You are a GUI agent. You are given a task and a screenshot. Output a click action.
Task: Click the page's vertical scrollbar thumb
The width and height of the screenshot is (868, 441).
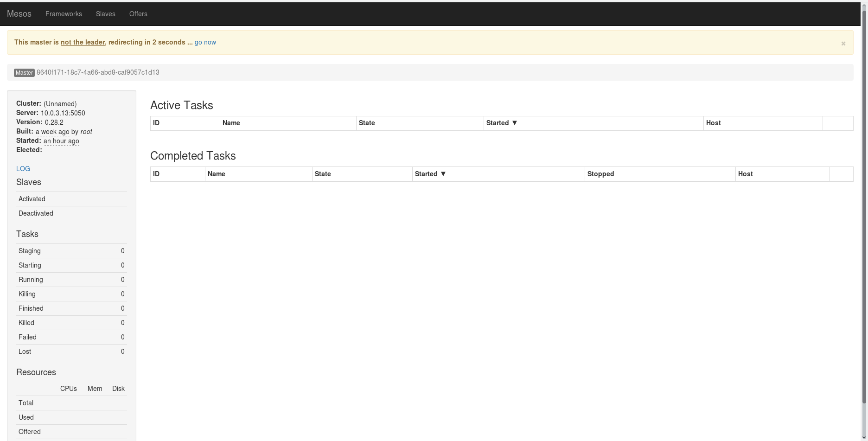(864, 206)
